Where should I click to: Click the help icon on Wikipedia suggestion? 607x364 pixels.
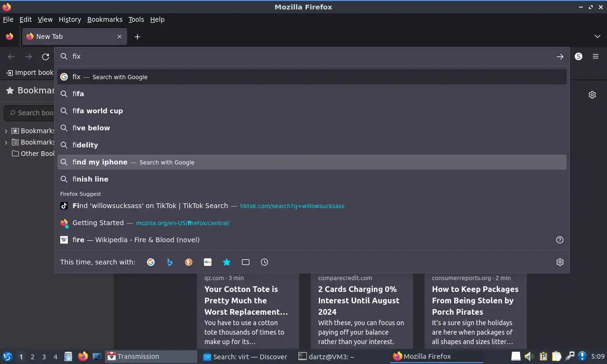560,240
